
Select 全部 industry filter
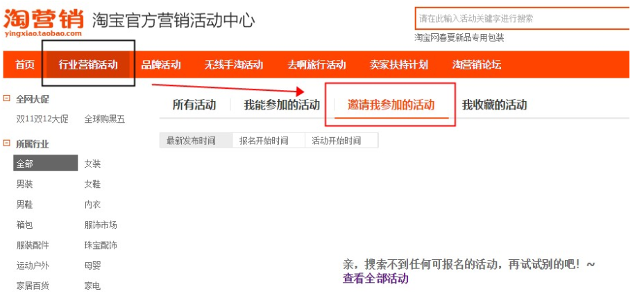(x=46, y=164)
